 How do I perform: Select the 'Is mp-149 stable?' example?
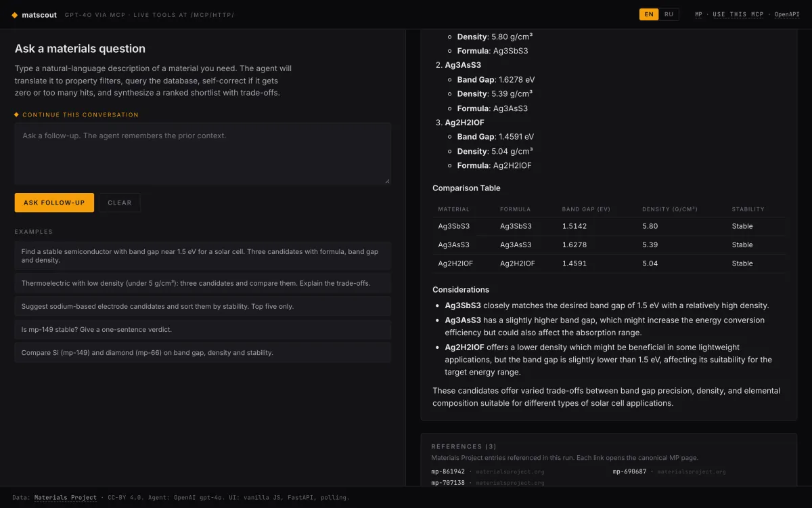(203, 329)
